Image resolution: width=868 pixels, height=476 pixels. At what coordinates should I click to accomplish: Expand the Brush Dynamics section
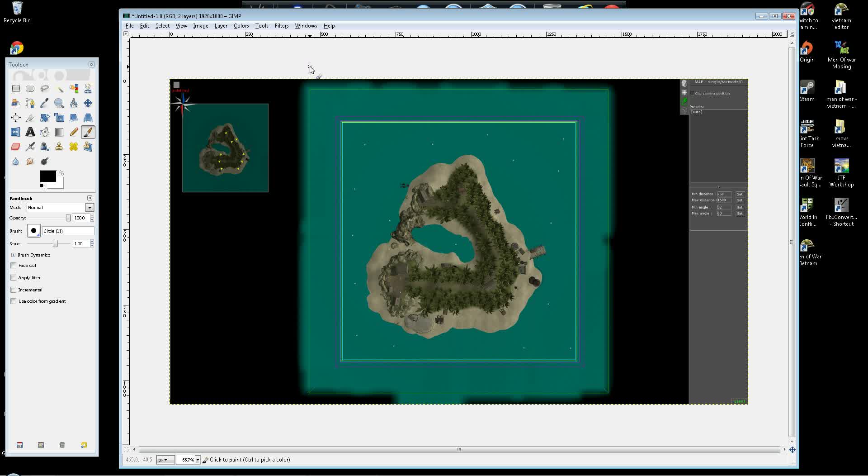(x=14, y=255)
